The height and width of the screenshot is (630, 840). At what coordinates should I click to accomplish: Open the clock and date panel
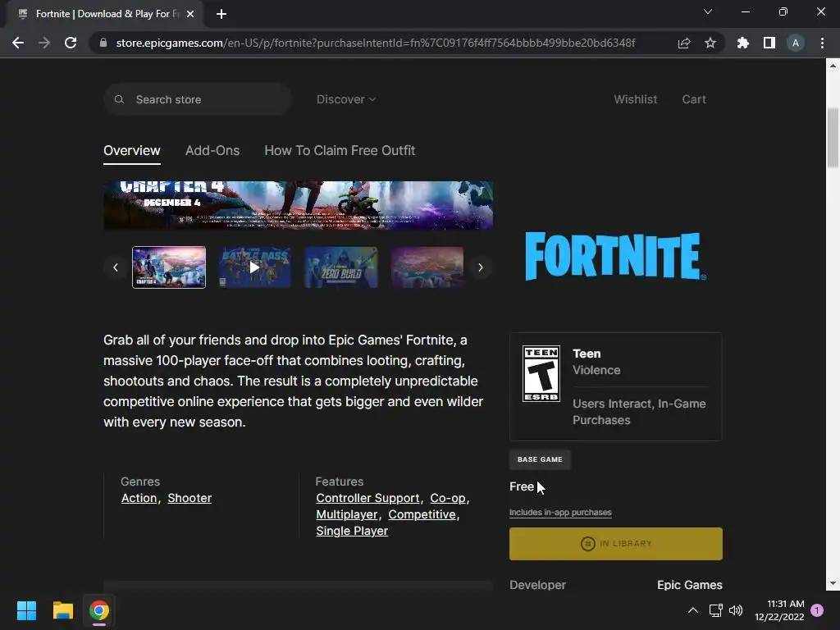pos(779,610)
